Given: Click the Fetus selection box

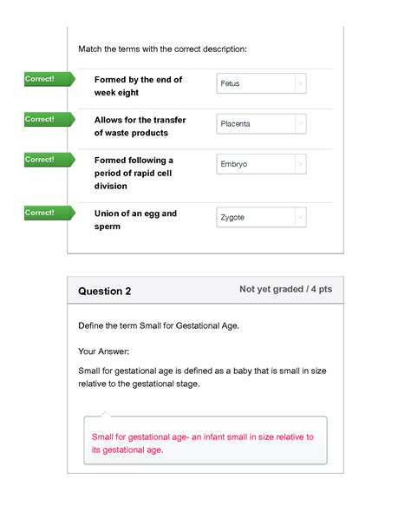Looking at the screenshot, I should (262, 83).
